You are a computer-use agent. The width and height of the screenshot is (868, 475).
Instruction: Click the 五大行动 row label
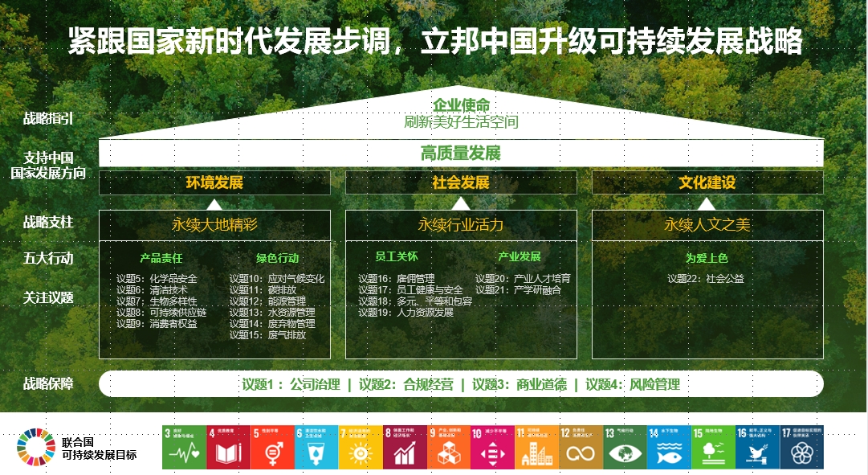48,258
